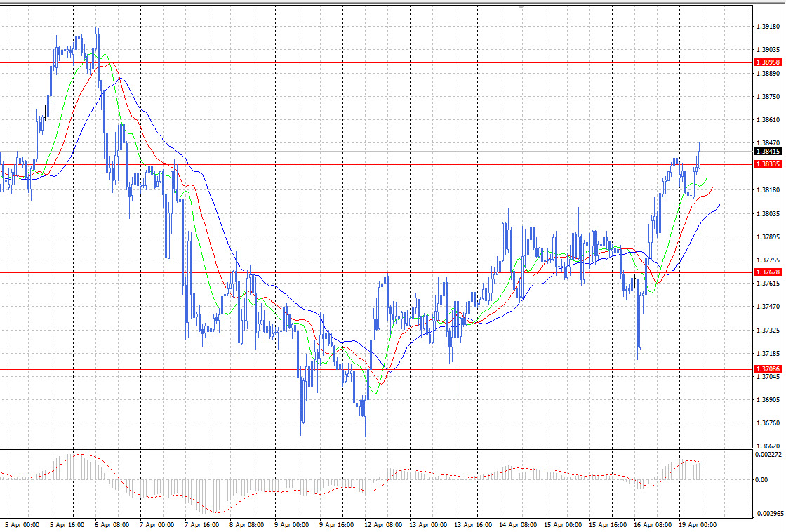
Task: Click the indicator scale value -0.002965
Action: pos(769,514)
